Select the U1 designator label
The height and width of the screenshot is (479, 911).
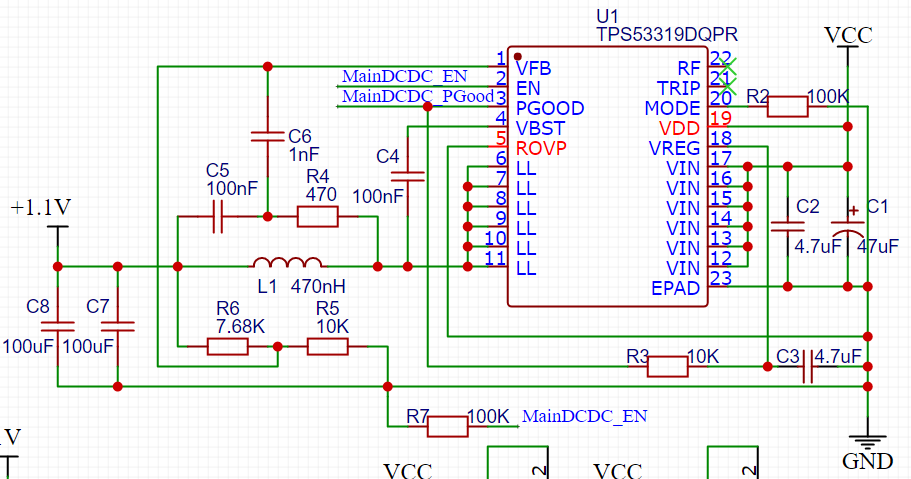[608, 16]
